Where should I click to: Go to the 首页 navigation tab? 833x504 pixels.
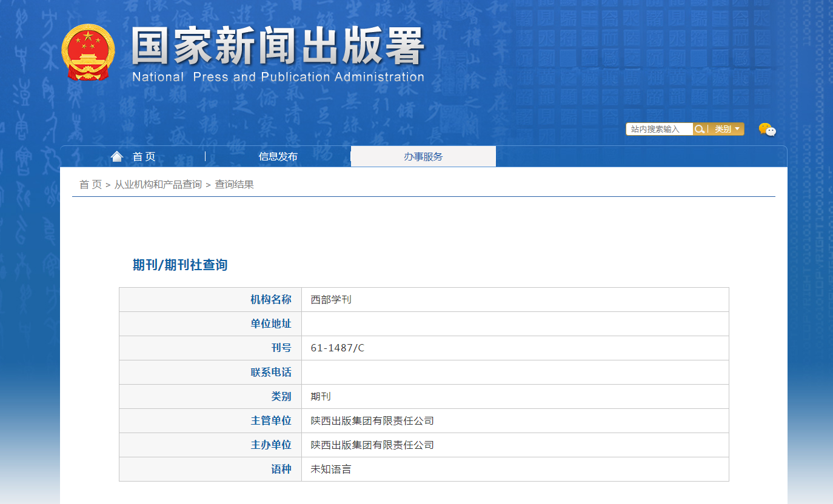click(x=144, y=157)
